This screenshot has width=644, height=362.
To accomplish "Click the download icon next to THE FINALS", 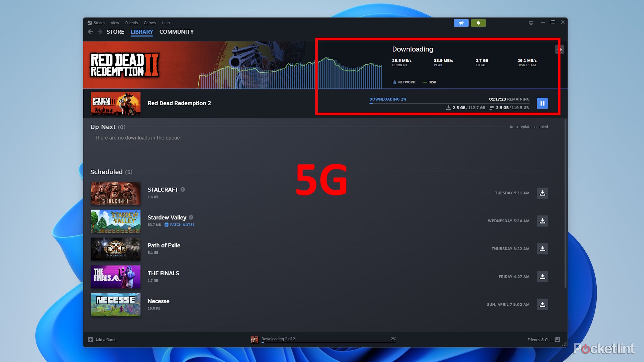I will (x=542, y=277).
